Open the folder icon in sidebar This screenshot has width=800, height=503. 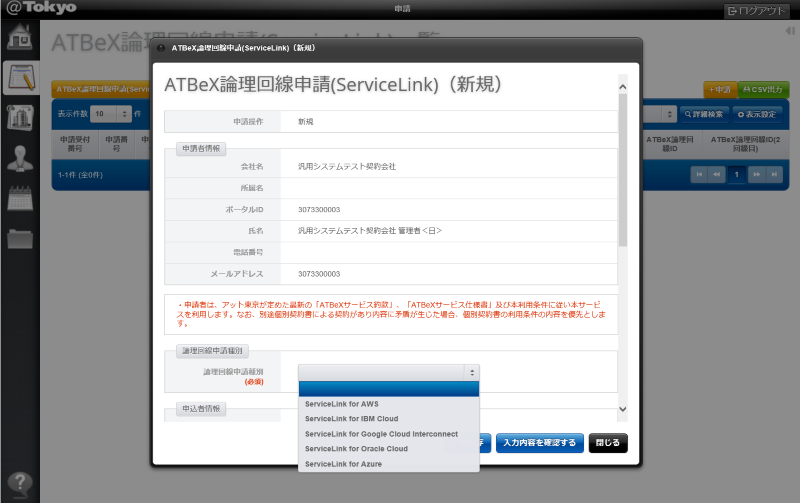click(x=20, y=239)
